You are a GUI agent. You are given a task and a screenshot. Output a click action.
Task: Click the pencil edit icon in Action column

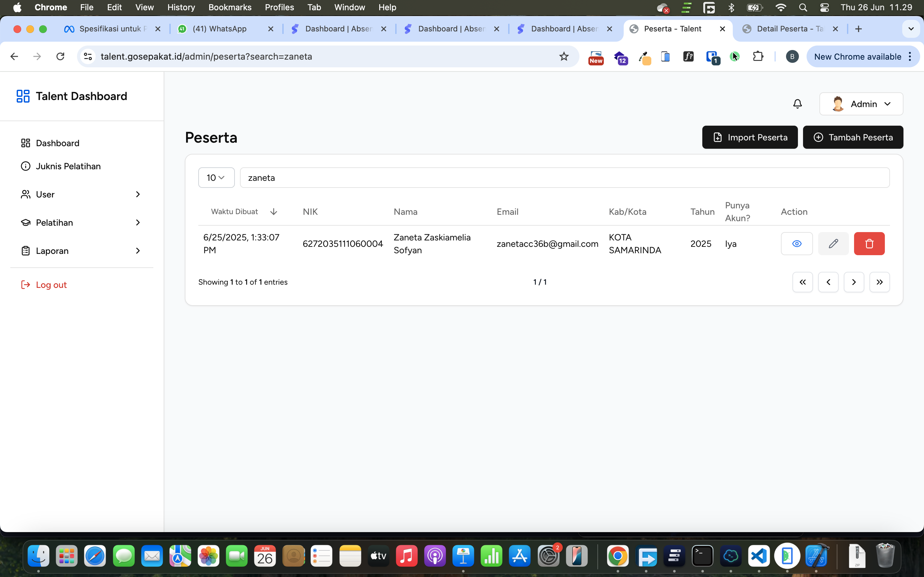click(x=833, y=244)
